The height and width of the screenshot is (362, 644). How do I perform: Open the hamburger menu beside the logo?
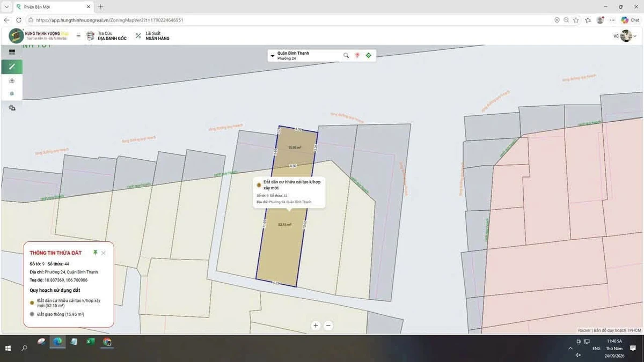[78, 35]
